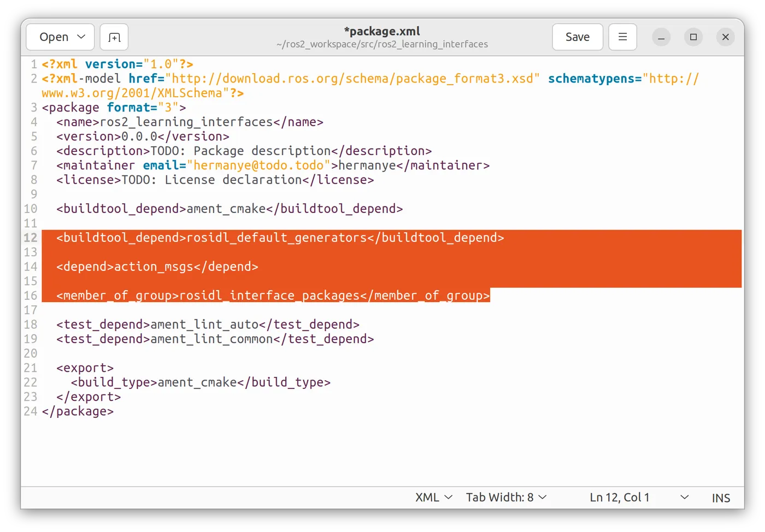Click rosidl_default_generators in line 12
Viewport: 765px width, 532px height.
tap(277, 238)
